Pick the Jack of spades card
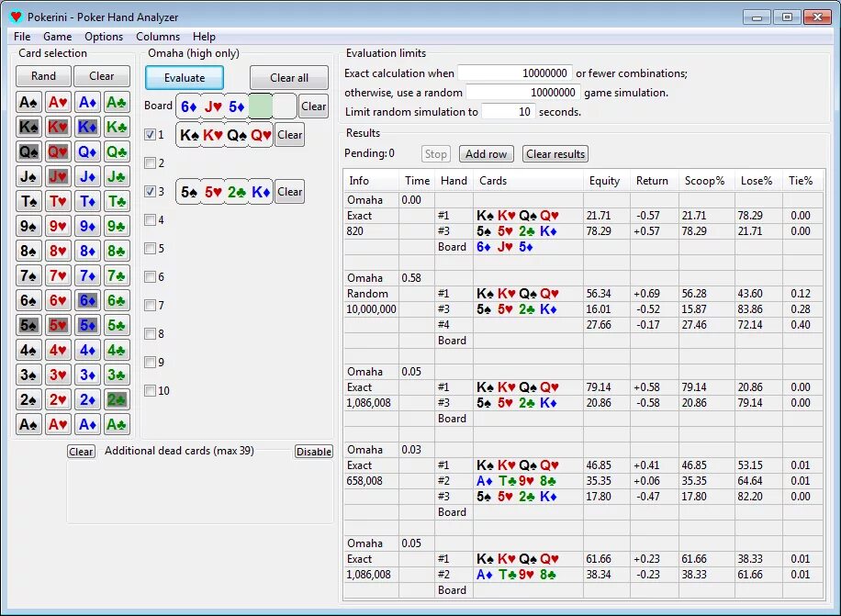 (x=28, y=176)
